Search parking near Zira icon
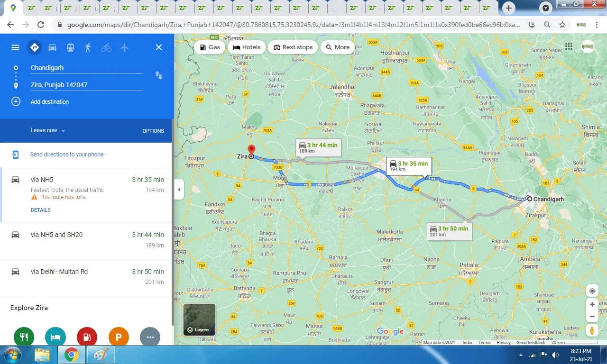The image size is (607, 364). click(119, 336)
